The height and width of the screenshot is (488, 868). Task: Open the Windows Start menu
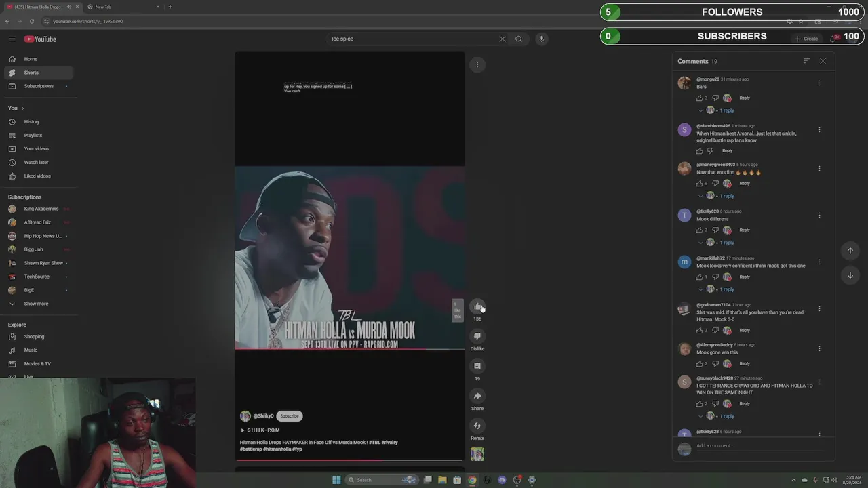tap(336, 480)
